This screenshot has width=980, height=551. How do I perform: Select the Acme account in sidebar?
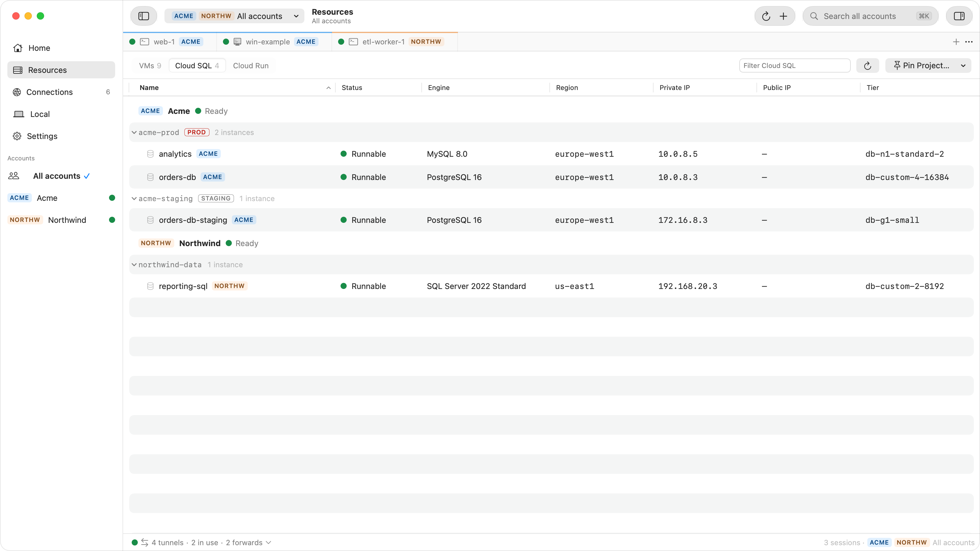(x=61, y=198)
